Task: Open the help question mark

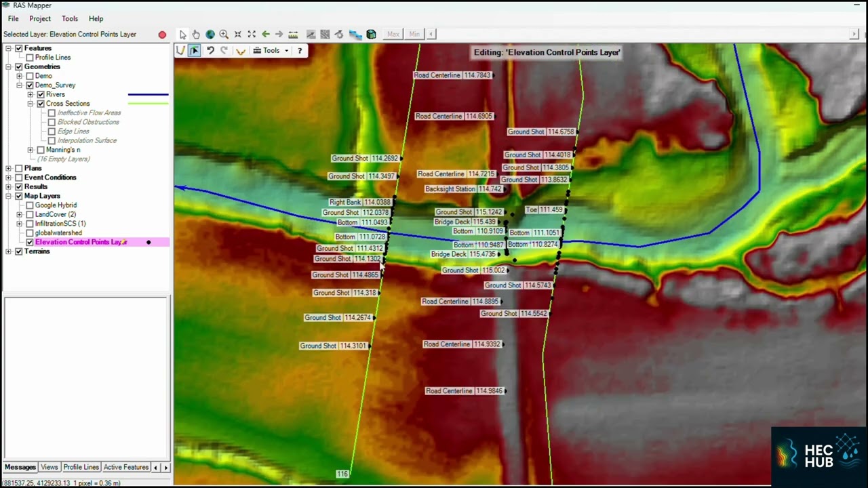Action: pos(300,51)
